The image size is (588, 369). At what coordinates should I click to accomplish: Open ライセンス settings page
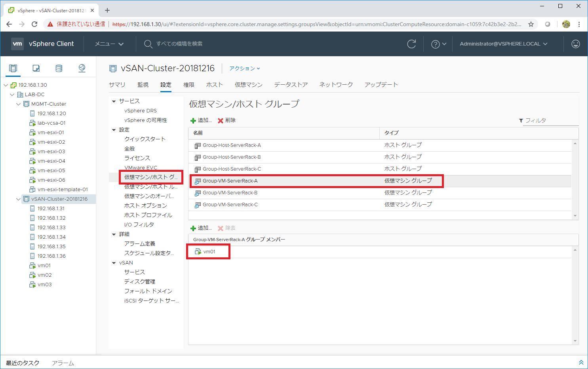click(x=137, y=158)
